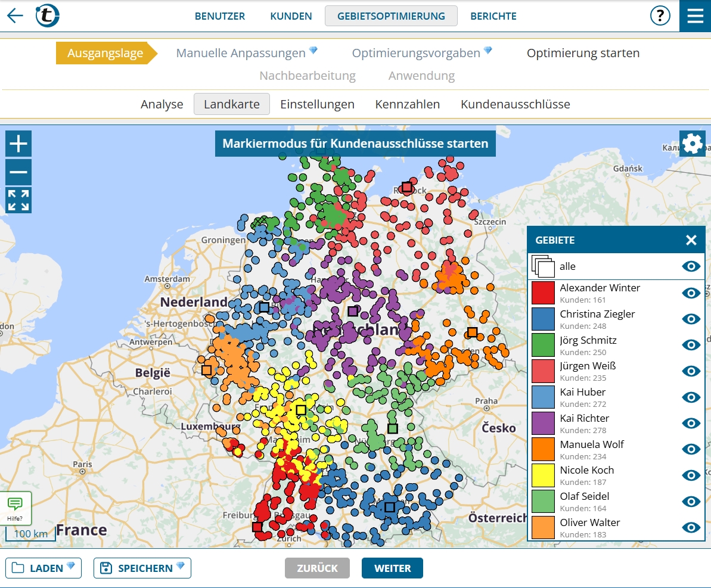Open the Kundenausschlüsse tab
Viewport: 711px width, 588px height.
point(516,104)
